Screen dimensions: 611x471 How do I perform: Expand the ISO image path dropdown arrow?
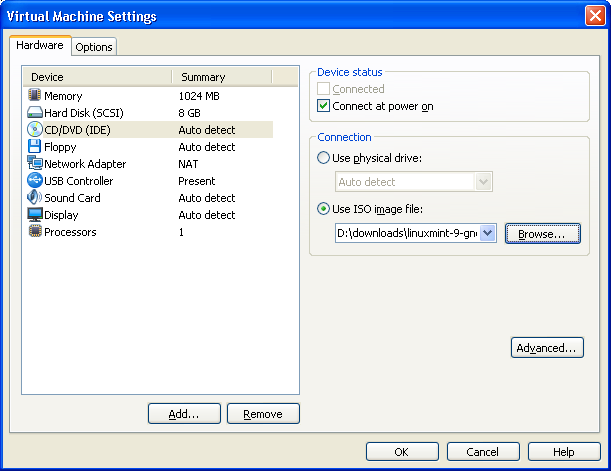[487, 233]
